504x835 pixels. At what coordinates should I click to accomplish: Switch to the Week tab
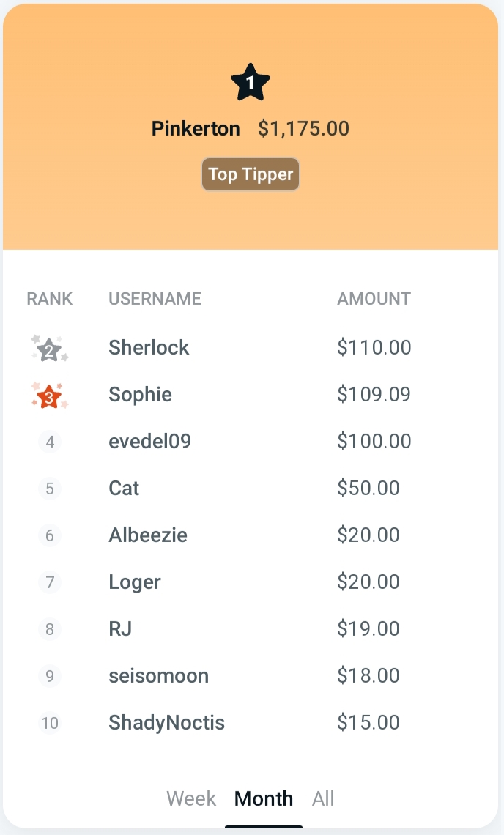[x=191, y=798]
